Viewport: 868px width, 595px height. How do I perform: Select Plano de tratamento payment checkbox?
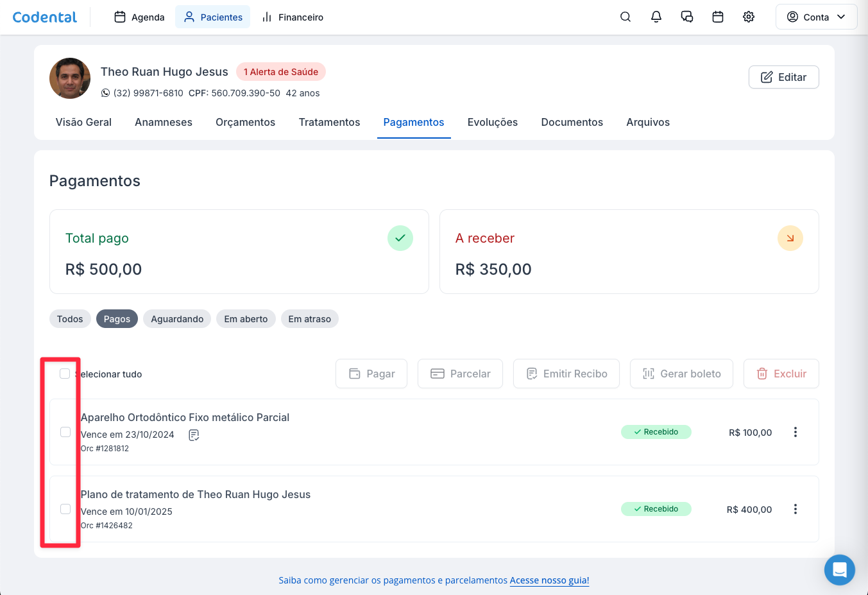tap(65, 509)
